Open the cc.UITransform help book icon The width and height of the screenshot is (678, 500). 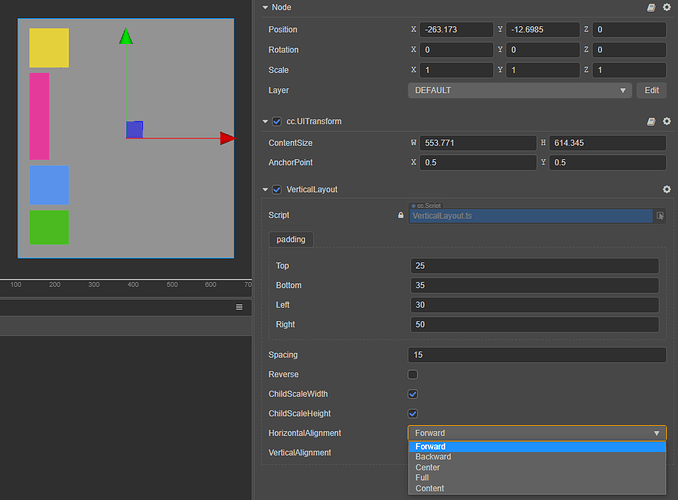point(651,122)
